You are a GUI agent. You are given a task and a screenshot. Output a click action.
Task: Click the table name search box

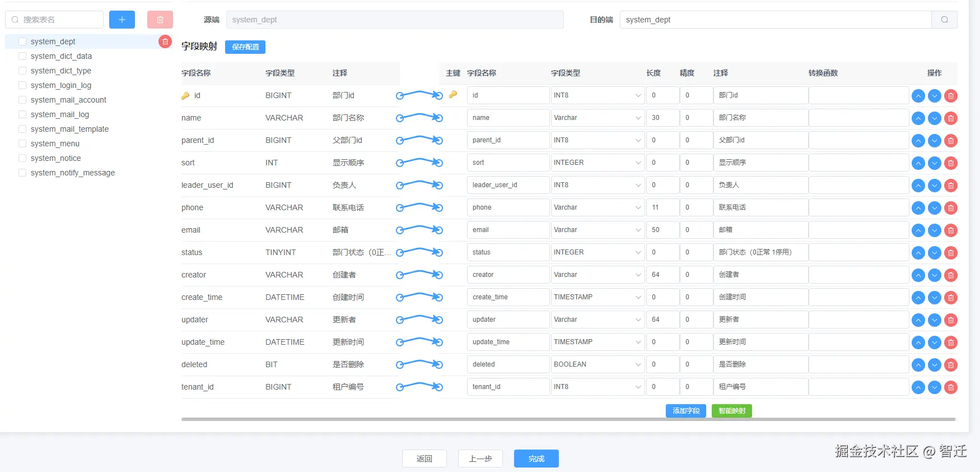pos(54,20)
